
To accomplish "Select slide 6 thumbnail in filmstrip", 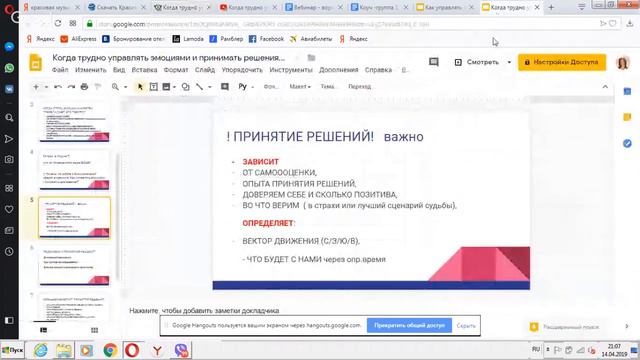I will pyautogui.click(x=74, y=265).
